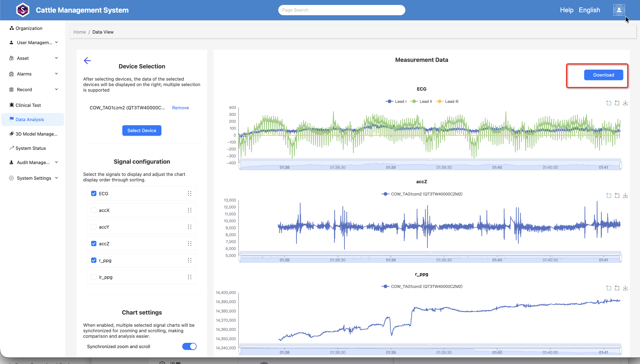The width and height of the screenshot is (640, 364).
Task: Open the user profile avatar icon
Action: click(x=619, y=10)
